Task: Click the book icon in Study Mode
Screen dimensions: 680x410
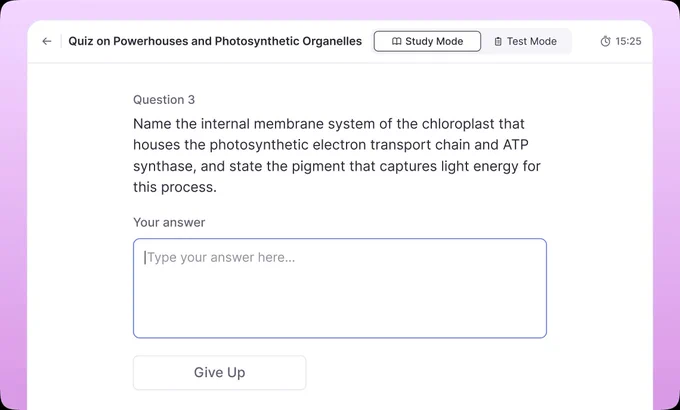Action: coord(396,41)
